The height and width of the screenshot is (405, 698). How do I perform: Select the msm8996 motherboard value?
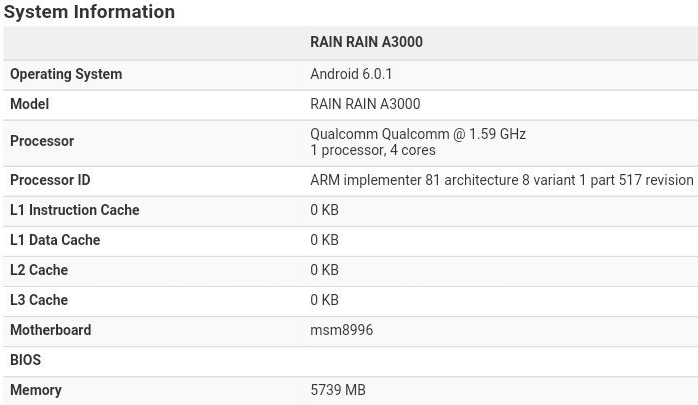pyautogui.click(x=341, y=330)
